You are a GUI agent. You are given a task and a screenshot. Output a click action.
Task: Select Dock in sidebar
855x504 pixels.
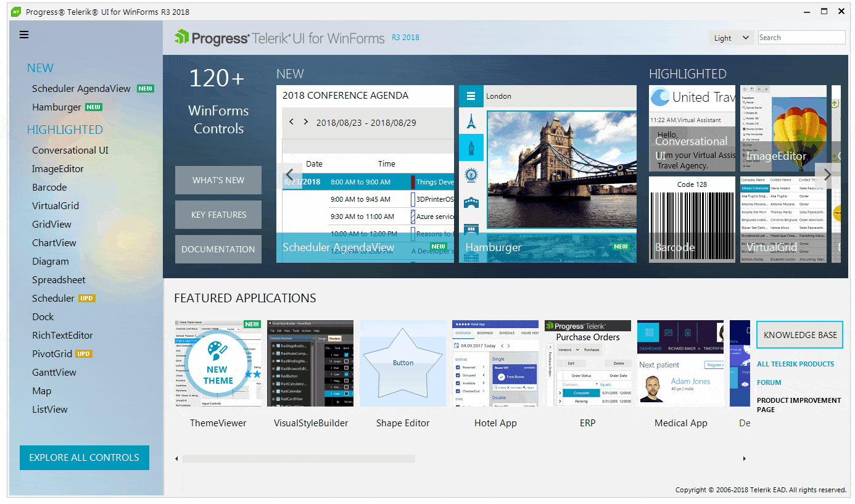43,317
